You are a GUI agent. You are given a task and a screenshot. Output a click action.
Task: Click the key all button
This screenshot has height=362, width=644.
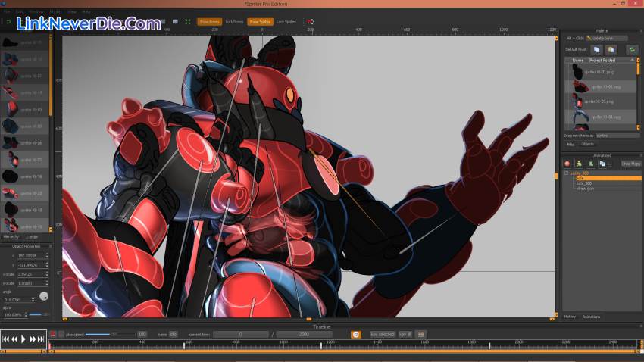[404, 334]
